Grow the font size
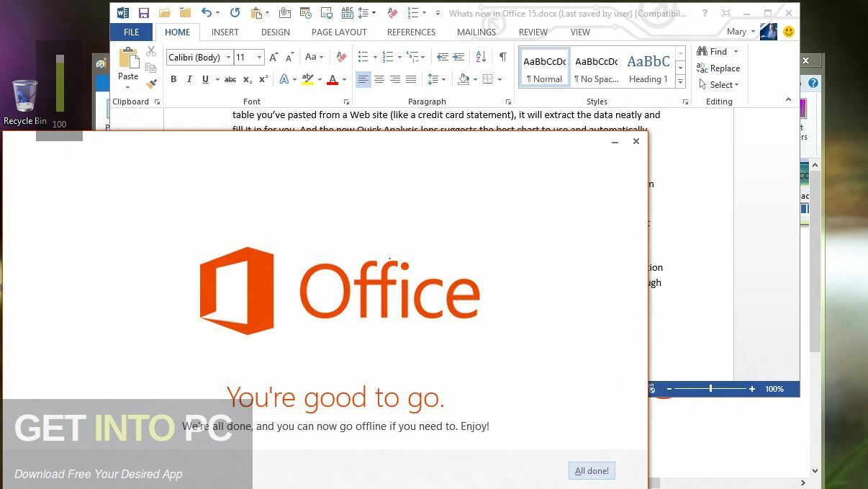This screenshot has width=868, height=489. (273, 57)
